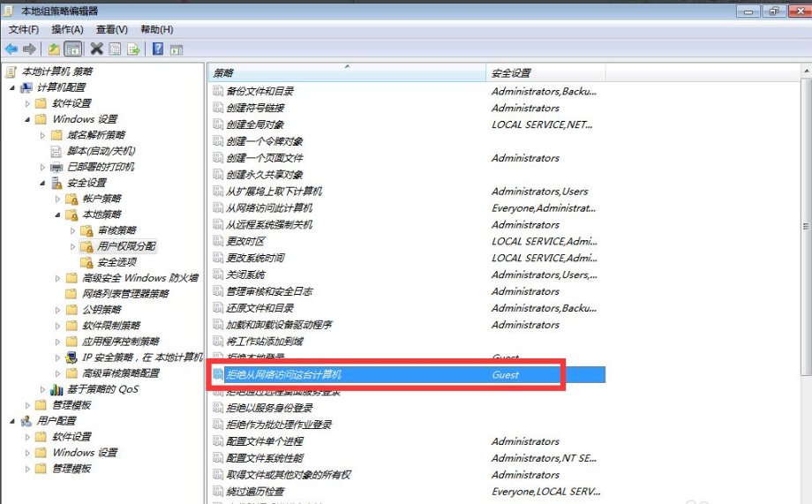
Task: Select the 关闭系统 policy entry
Action: 245,275
